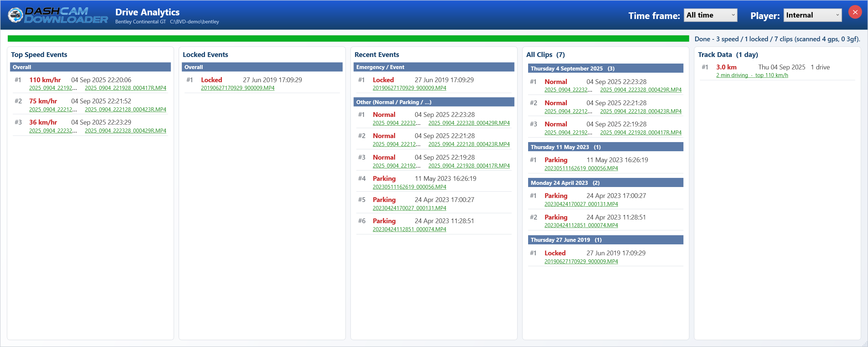Select the 110 km/hr top speed value

click(45, 80)
